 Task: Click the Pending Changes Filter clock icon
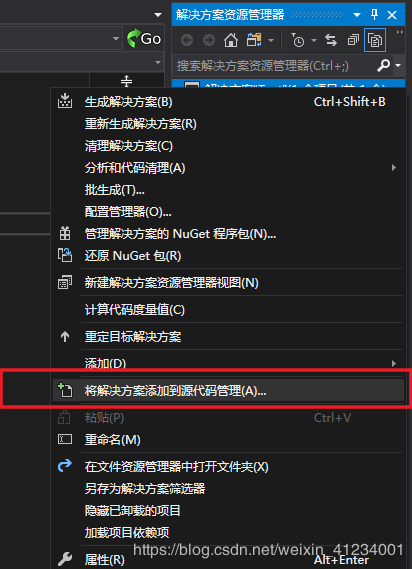pyautogui.click(x=298, y=40)
